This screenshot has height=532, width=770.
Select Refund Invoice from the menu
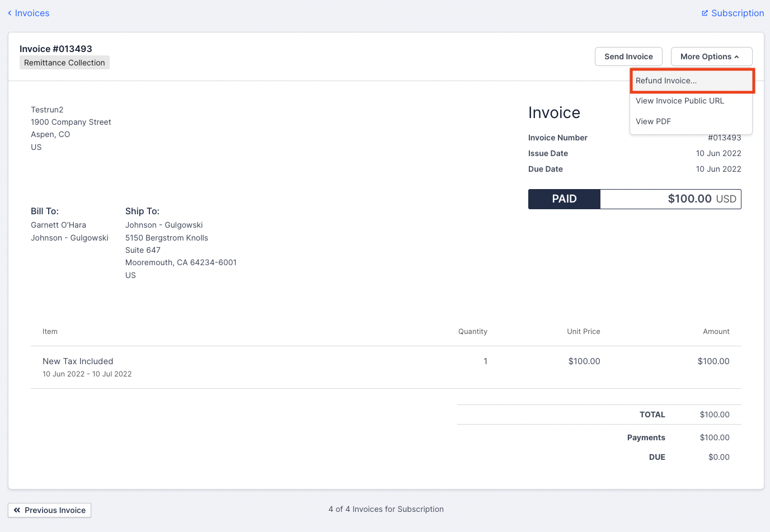click(665, 81)
